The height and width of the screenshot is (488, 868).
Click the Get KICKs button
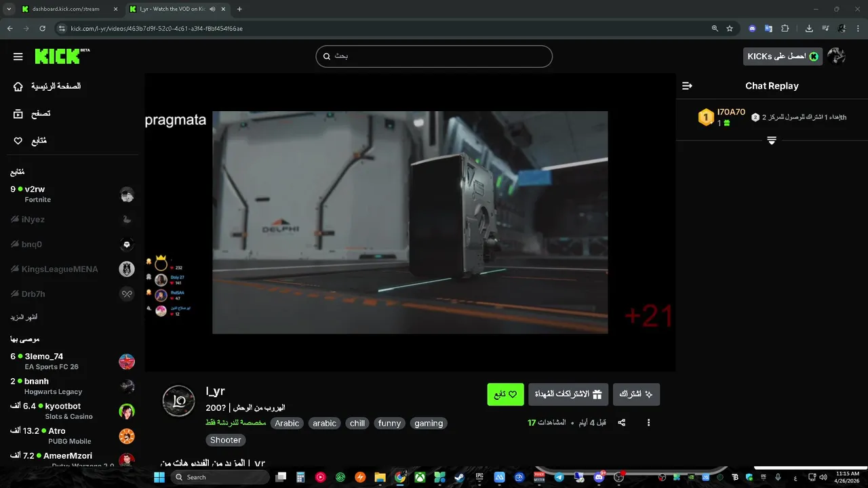pos(783,56)
